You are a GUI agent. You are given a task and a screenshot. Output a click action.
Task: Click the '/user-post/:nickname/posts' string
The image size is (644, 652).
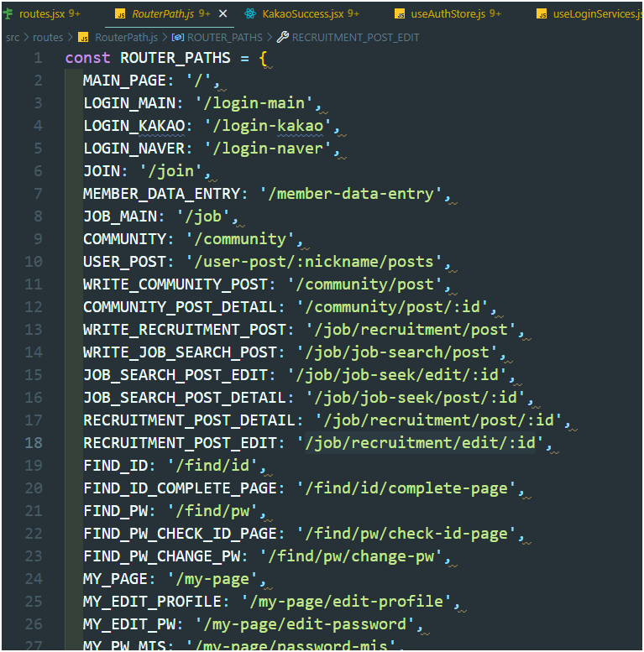314,262
